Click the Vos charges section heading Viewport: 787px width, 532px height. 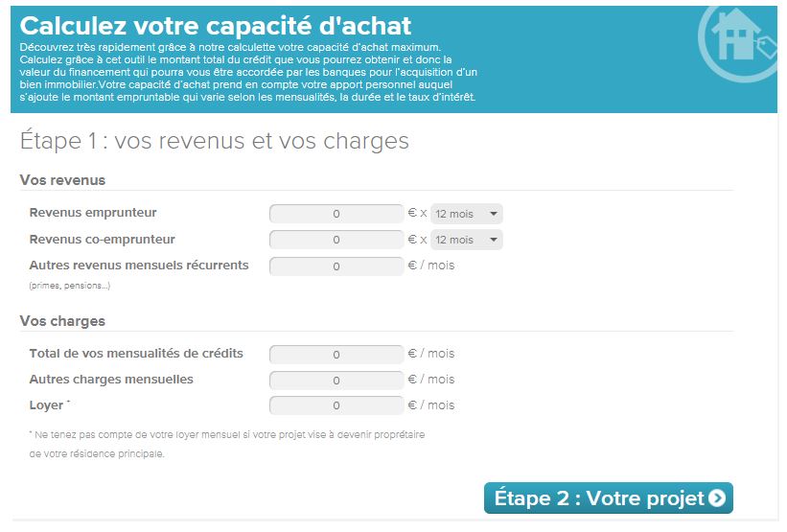coord(62,321)
